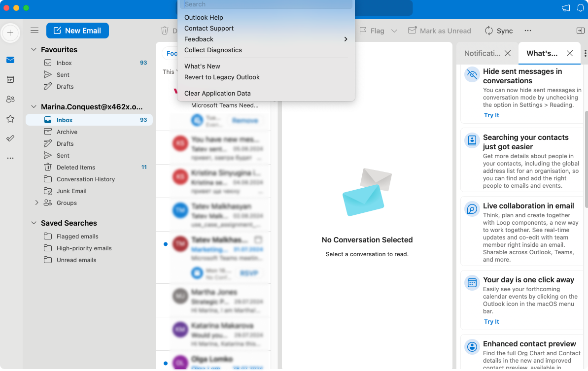Click the Help menu Search field
This screenshot has width=588, height=371.
coord(266,4)
